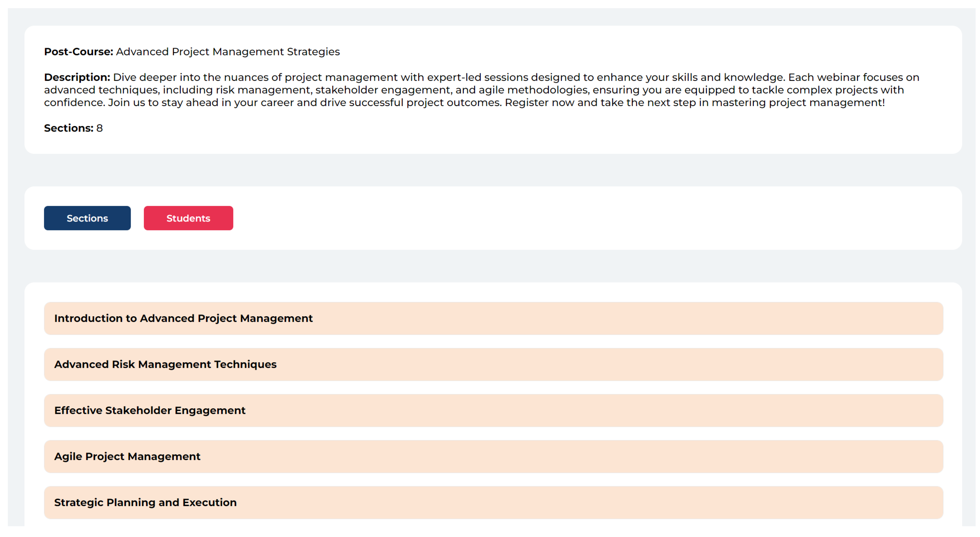Click 'expert-led sessions' words in description
Image resolution: width=980 pixels, height=537 pixels.
pyautogui.click(x=477, y=77)
